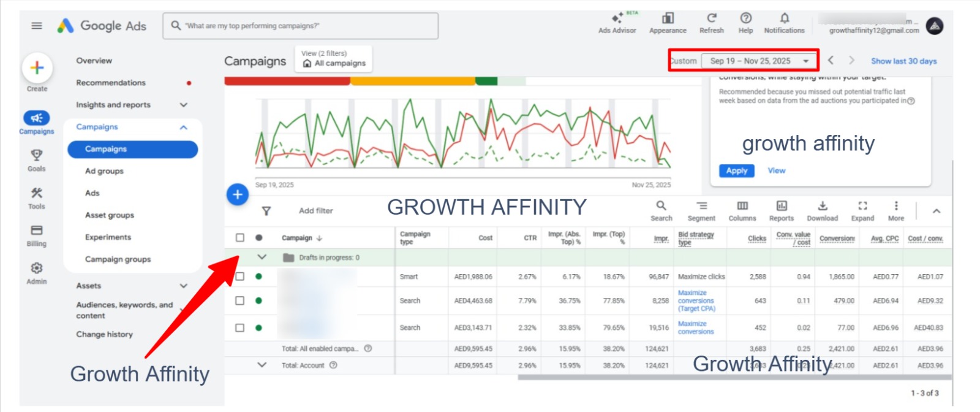
Task: Open the Notifications bell
Action: [x=784, y=18]
